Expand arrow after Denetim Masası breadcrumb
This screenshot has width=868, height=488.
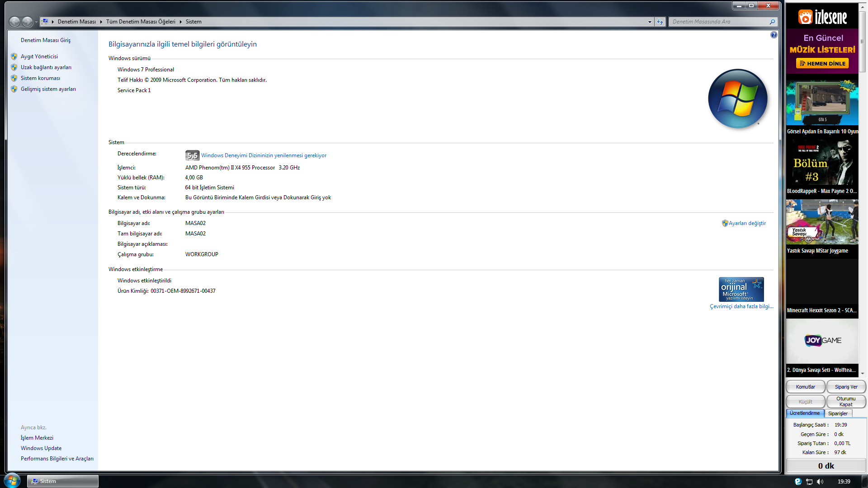101,22
